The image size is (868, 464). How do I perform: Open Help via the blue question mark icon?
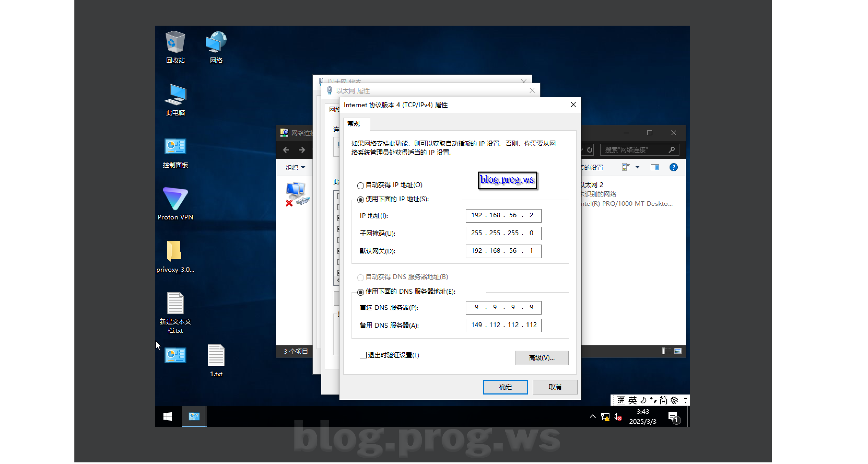click(x=673, y=167)
